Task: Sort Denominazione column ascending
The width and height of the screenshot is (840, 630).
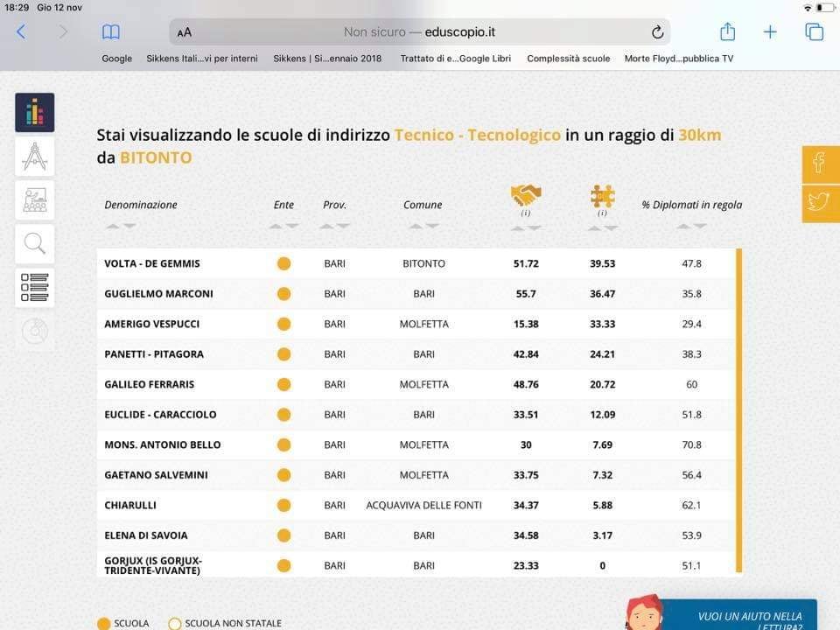Action: pos(113,226)
